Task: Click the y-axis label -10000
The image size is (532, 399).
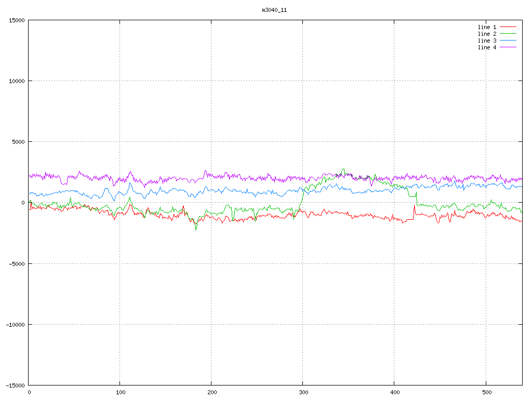Action: click(15, 325)
